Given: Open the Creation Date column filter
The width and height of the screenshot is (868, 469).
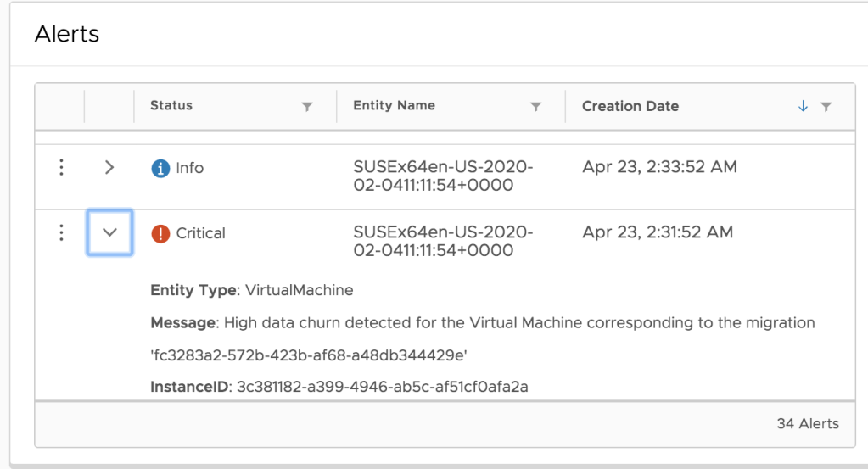Looking at the screenshot, I should point(826,107).
